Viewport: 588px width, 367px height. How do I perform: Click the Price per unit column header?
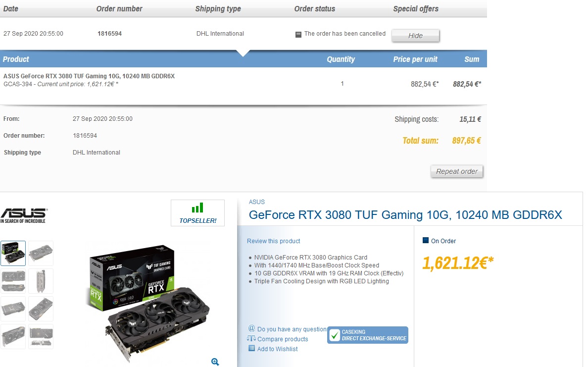click(415, 59)
